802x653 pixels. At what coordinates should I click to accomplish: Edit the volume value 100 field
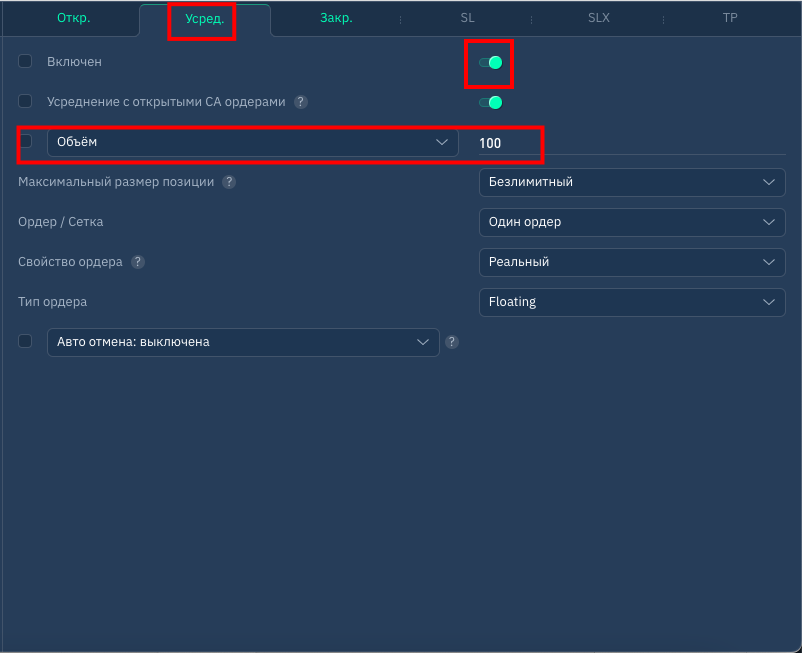632,143
